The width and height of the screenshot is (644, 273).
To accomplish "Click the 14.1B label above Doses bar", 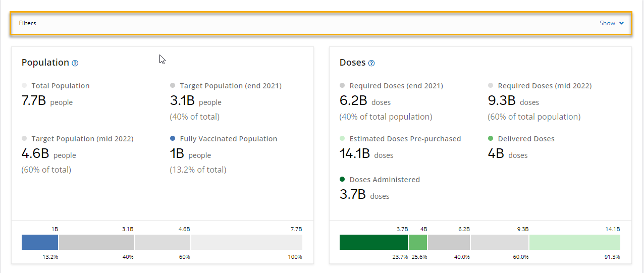I will (613, 229).
